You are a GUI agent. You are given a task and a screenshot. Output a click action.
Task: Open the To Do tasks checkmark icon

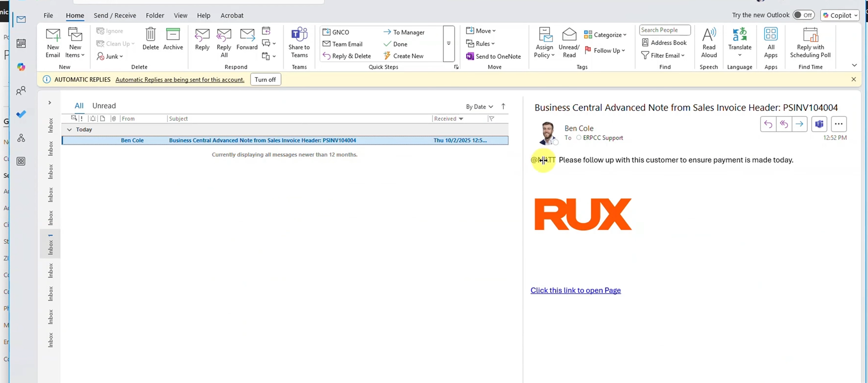click(x=21, y=114)
